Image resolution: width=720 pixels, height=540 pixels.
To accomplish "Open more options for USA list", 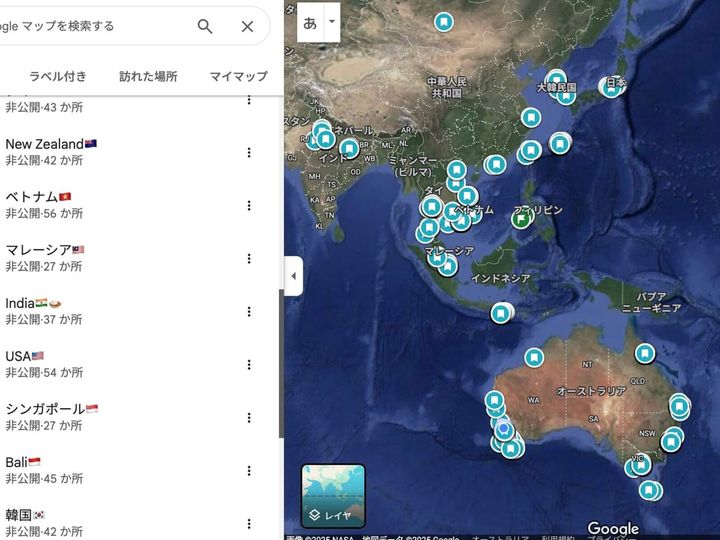I will [249, 364].
